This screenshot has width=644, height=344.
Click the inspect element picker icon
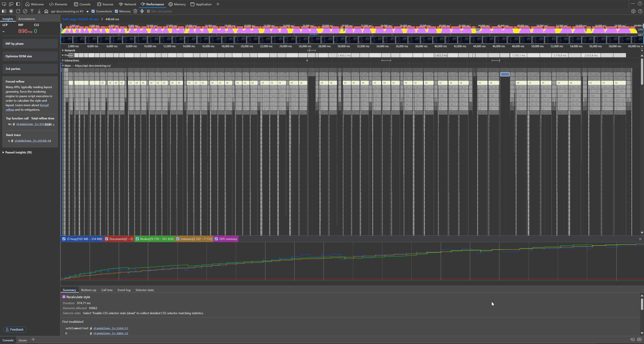tap(4, 4)
